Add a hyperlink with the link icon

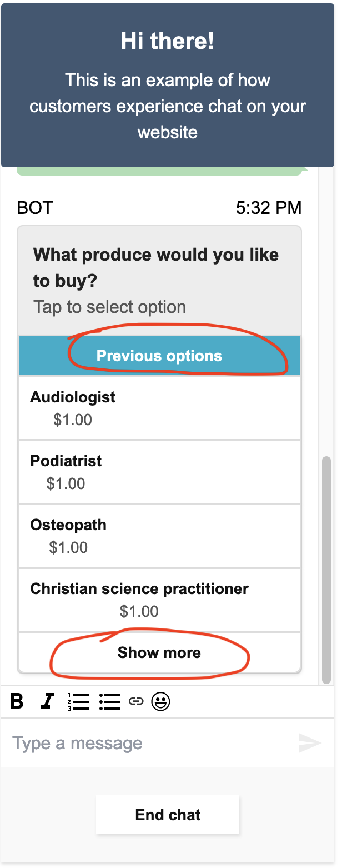136,702
